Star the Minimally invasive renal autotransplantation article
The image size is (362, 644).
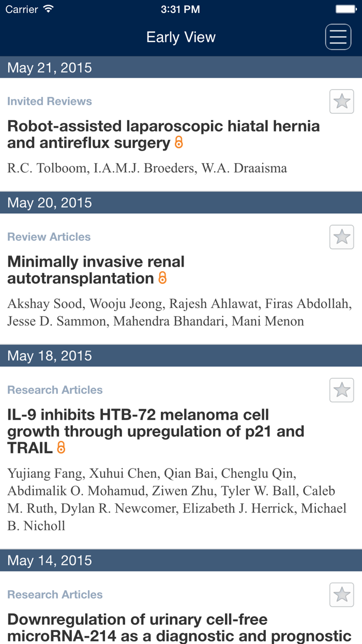341,237
